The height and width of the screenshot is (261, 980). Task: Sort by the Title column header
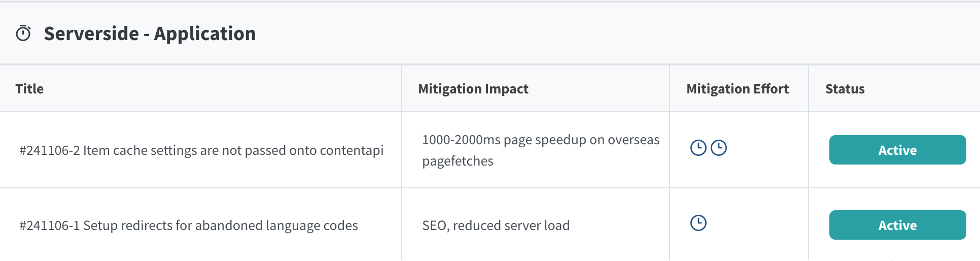click(x=29, y=89)
